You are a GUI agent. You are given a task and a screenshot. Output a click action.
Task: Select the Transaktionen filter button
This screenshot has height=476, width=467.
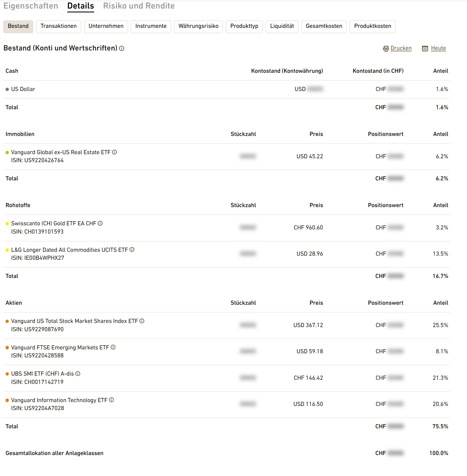pyautogui.click(x=59, y=26)
